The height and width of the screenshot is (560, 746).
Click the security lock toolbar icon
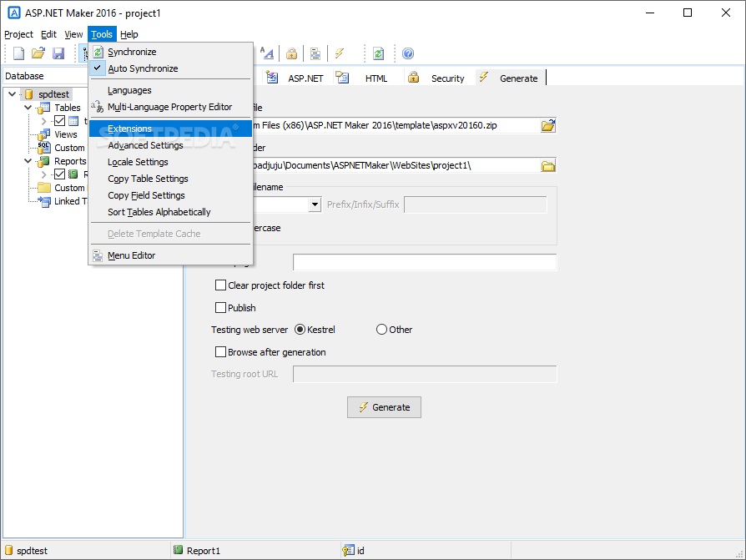pyautogui.click(x=292, y=53)
